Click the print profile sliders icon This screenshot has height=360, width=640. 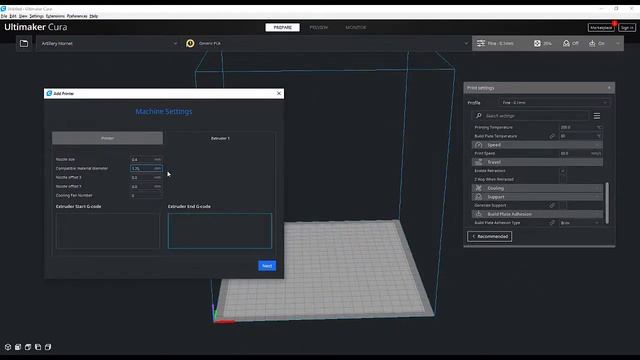point(481,43)
